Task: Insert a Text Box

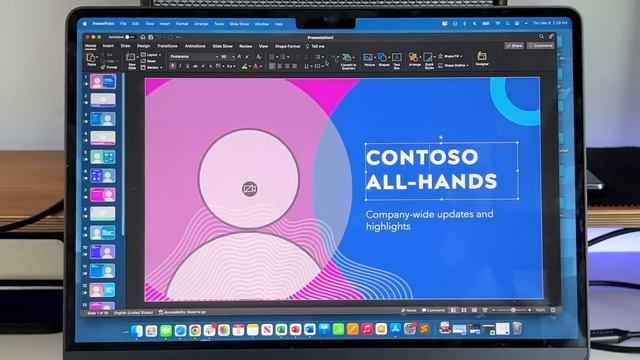Action: tap(397, 60)
